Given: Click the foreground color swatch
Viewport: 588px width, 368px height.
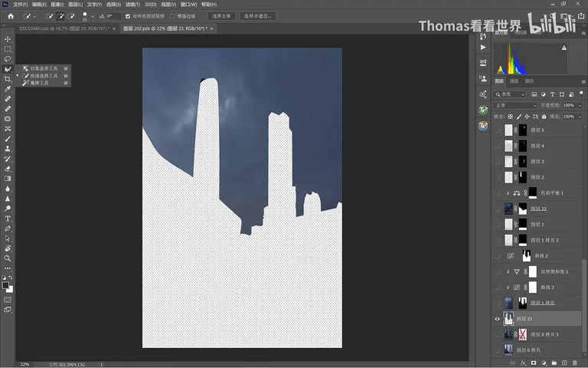Looking at the screenshot, I should 5,285.
